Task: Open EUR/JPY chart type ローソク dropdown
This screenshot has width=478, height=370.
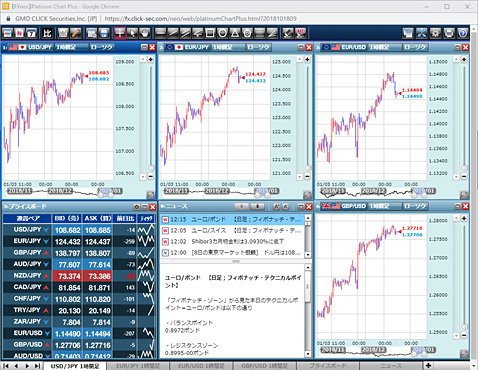Action: pos(259,47)
